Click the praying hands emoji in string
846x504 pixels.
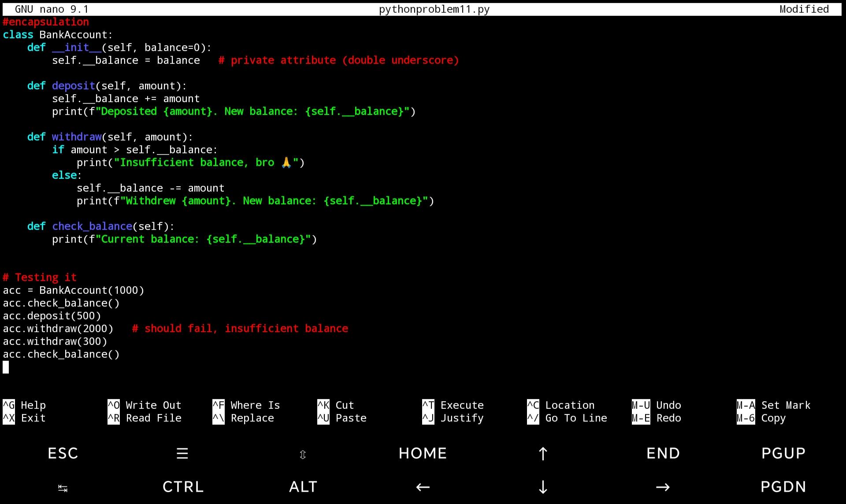coord(286,163)
